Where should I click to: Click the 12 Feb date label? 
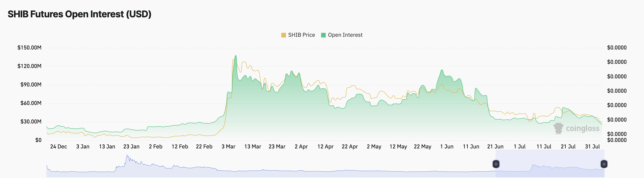pos(180,147)
